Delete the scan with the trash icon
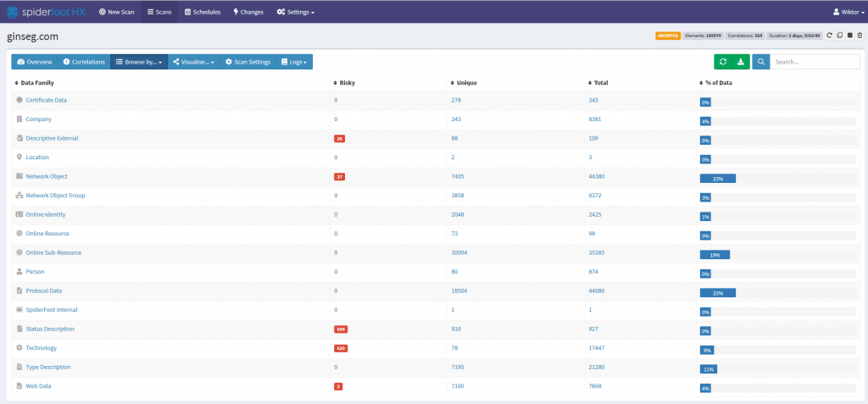The height and width of the screenshot is (404, 868). coord(860,36)
